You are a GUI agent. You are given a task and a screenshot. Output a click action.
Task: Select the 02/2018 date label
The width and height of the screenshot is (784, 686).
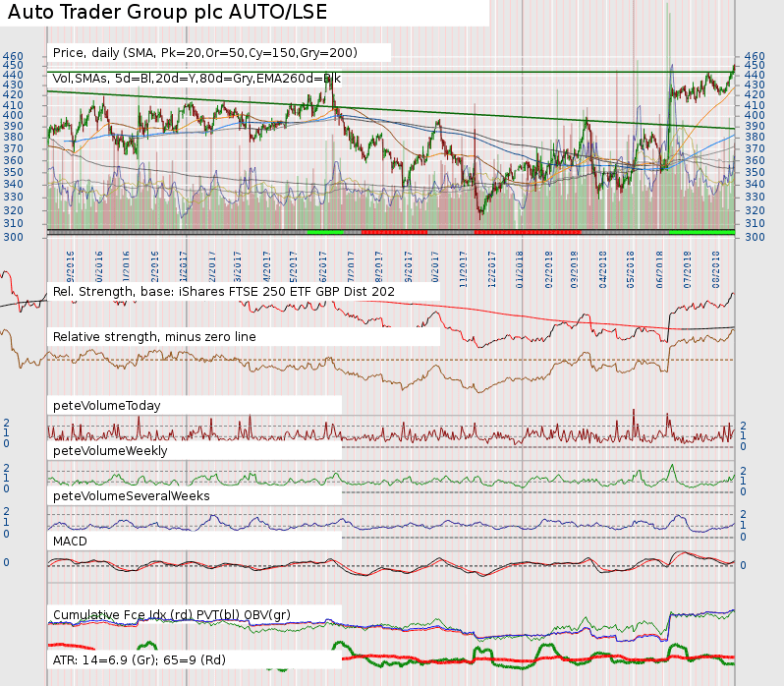549,269
